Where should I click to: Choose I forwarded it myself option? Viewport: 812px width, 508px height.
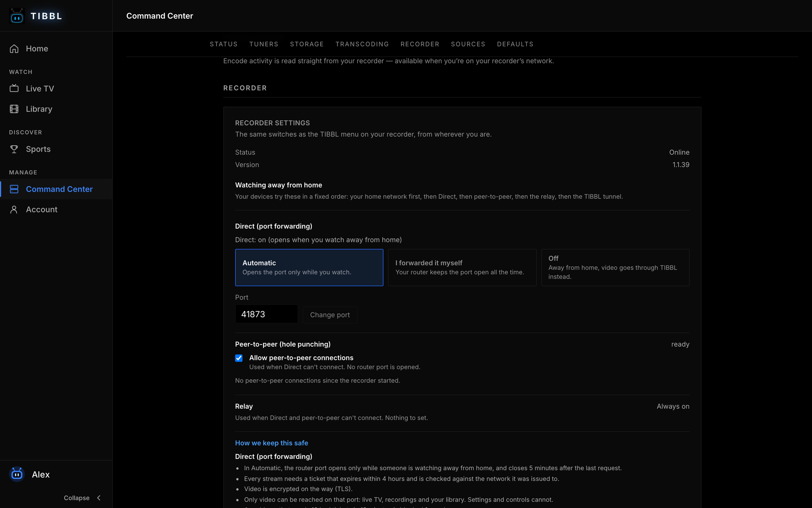(x=462, y=268)
